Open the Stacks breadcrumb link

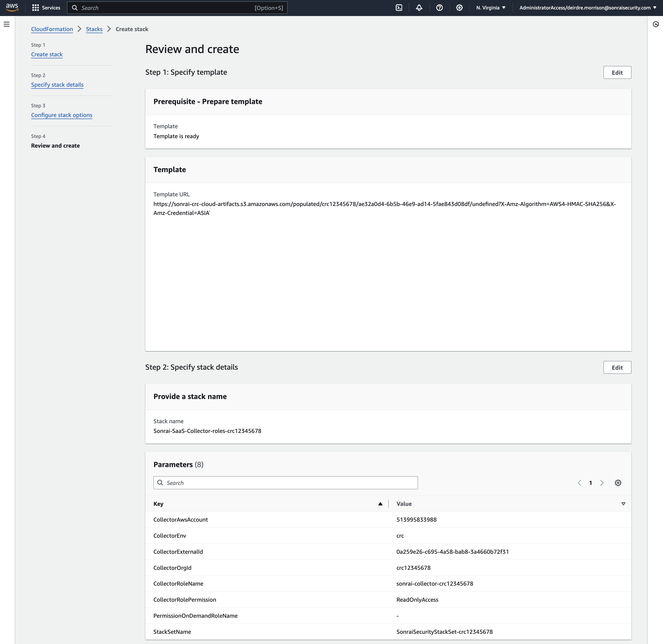click(94, 29)
